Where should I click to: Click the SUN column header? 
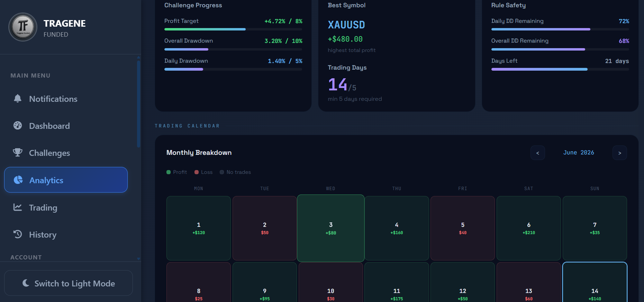(x=595, y=188)
